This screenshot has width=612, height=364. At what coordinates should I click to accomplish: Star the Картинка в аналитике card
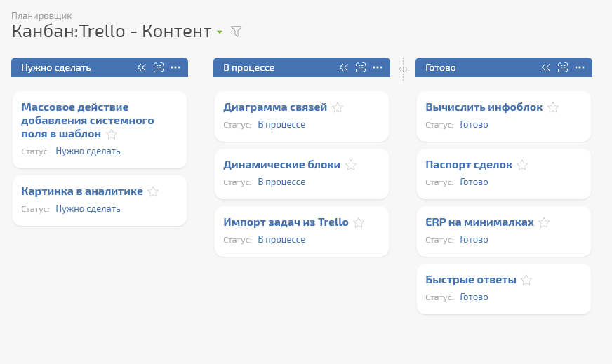point(153,191)
